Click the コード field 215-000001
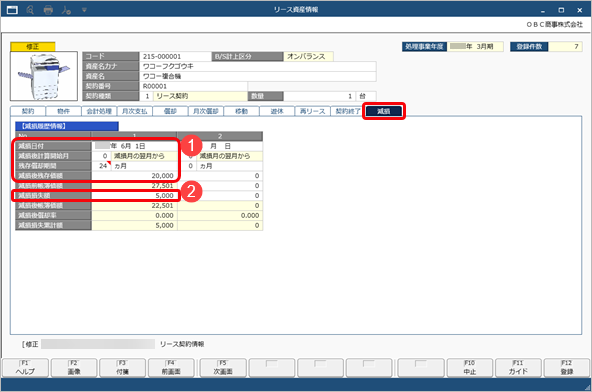Image resolution: width=592 pixels, height=392 pixels. (x=175, y=56)
